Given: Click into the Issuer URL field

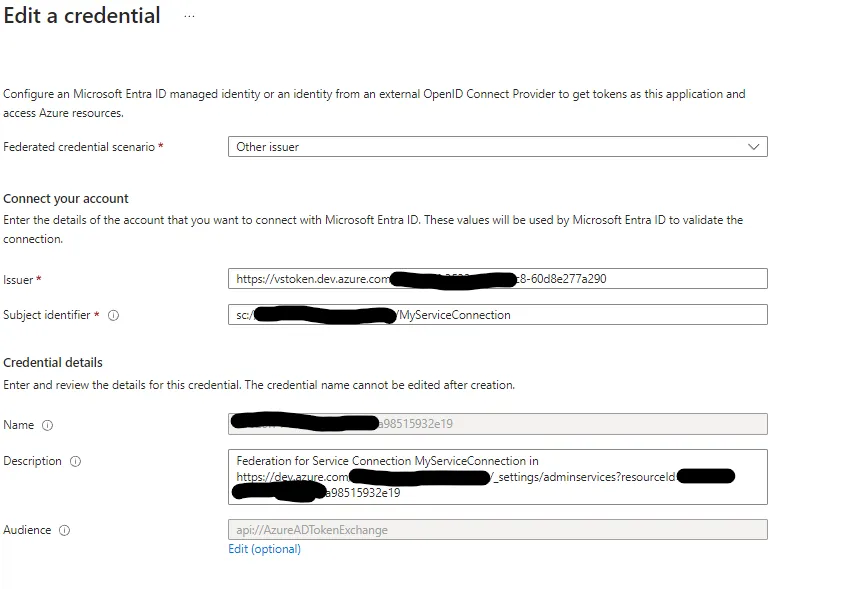Looking at the screenshot, I should 497,279.
